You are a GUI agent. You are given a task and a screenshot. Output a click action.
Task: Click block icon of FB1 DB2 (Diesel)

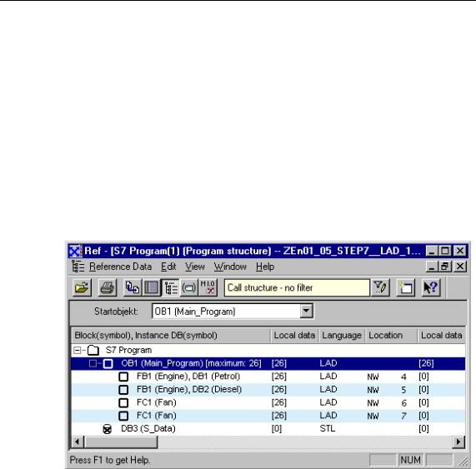click(123, 390)
